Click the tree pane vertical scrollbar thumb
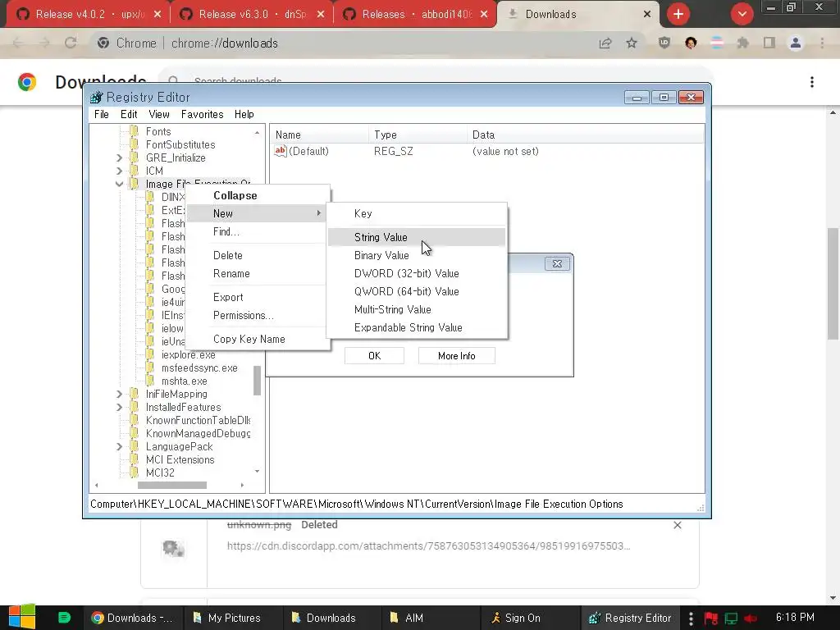This screenshot has width=840, height=630. [257, 381]
